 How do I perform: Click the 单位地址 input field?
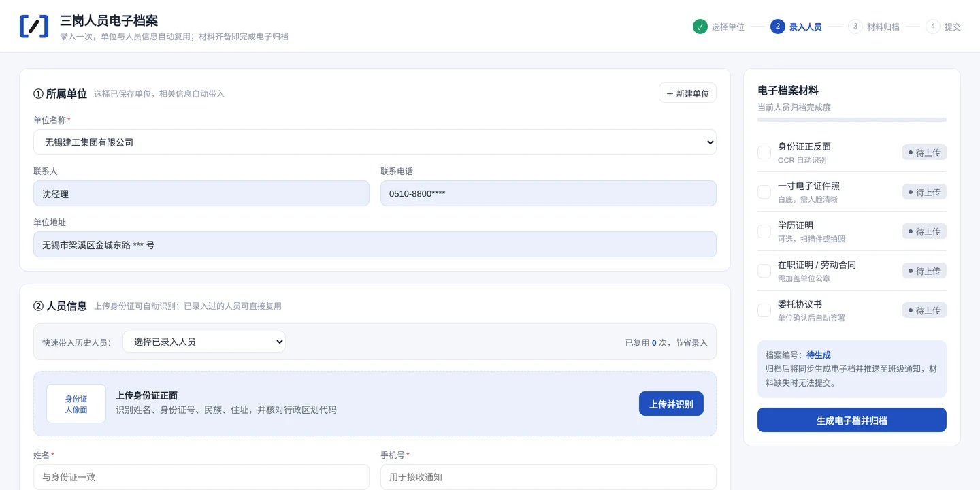pyautogui.click(x=375, y=244)
